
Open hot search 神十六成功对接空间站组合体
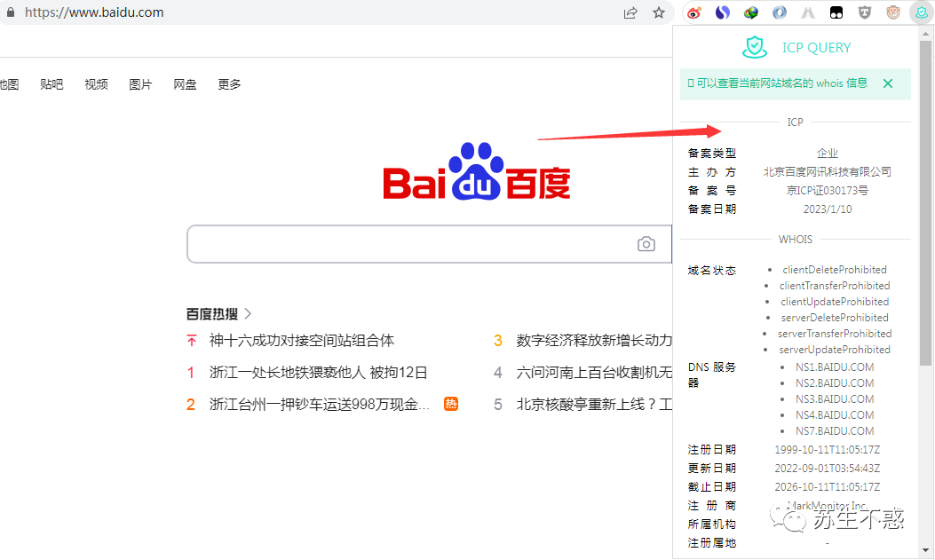coord(302,341)
